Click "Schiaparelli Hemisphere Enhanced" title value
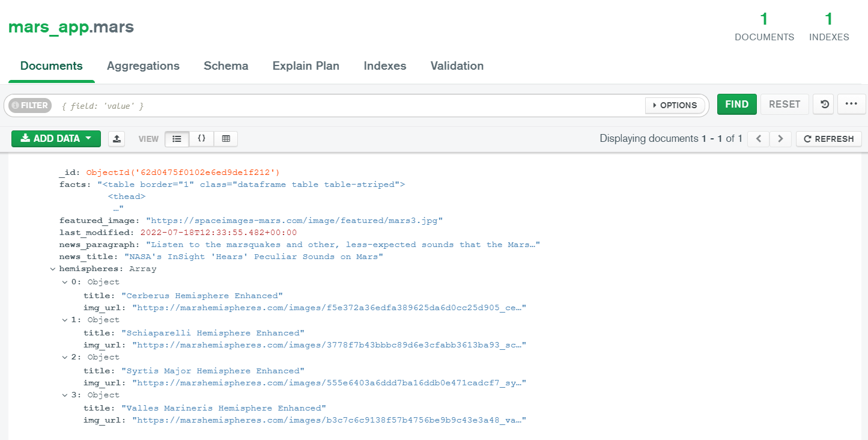This screenshot has width=868, height=440. tap(213, 333)
